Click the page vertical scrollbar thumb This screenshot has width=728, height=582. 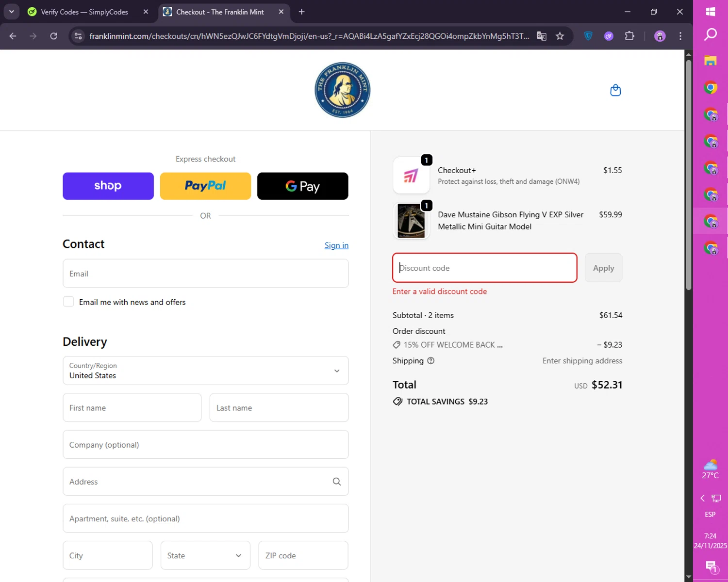tap(689, 174)
